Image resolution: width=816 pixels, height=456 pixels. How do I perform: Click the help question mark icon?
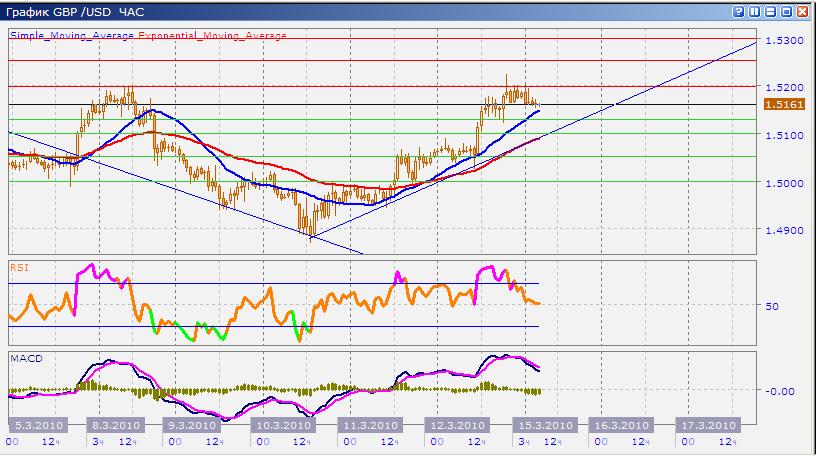pos(738,11)
